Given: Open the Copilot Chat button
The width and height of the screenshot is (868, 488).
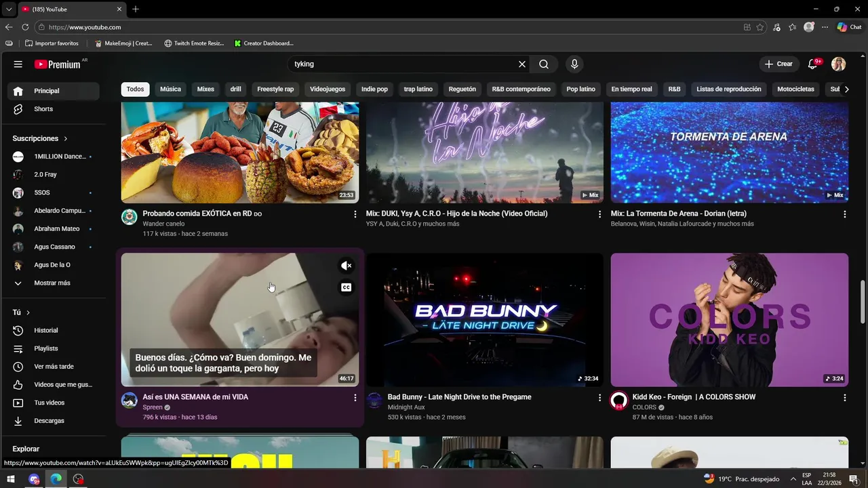Looking at the screenshot, I should pyautogui.click(x=849, y=27).
